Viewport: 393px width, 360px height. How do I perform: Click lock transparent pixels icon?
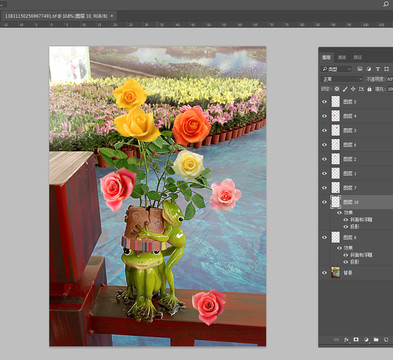337,89
